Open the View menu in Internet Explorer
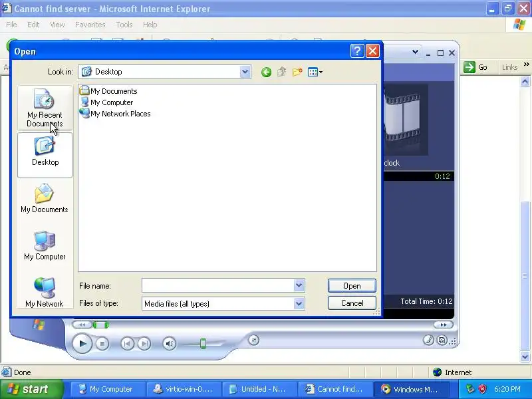532x399 pixels. [57, 25]
